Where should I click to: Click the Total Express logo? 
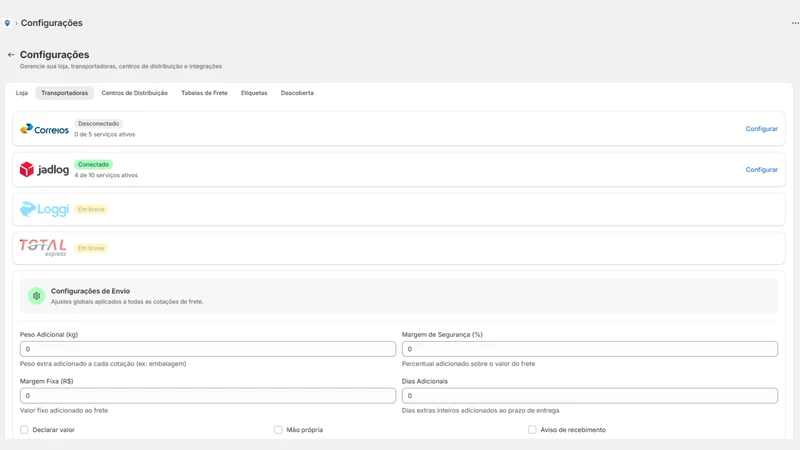point(43,247)
